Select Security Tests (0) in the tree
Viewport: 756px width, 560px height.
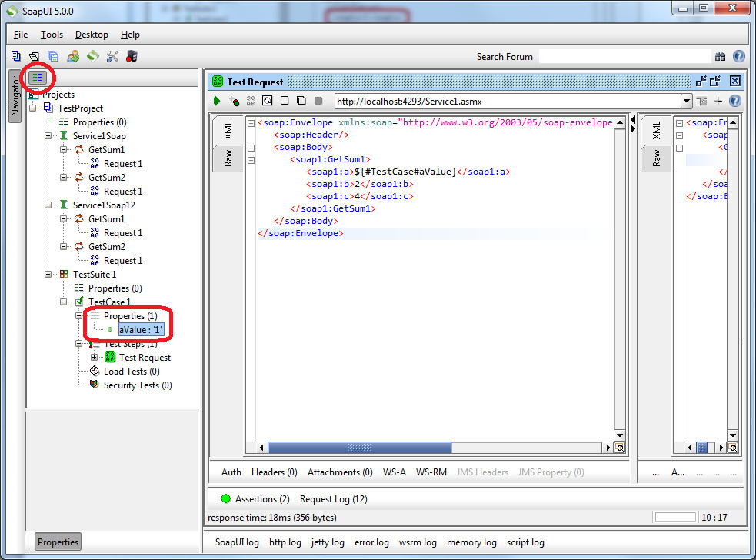tap(138, 385)
